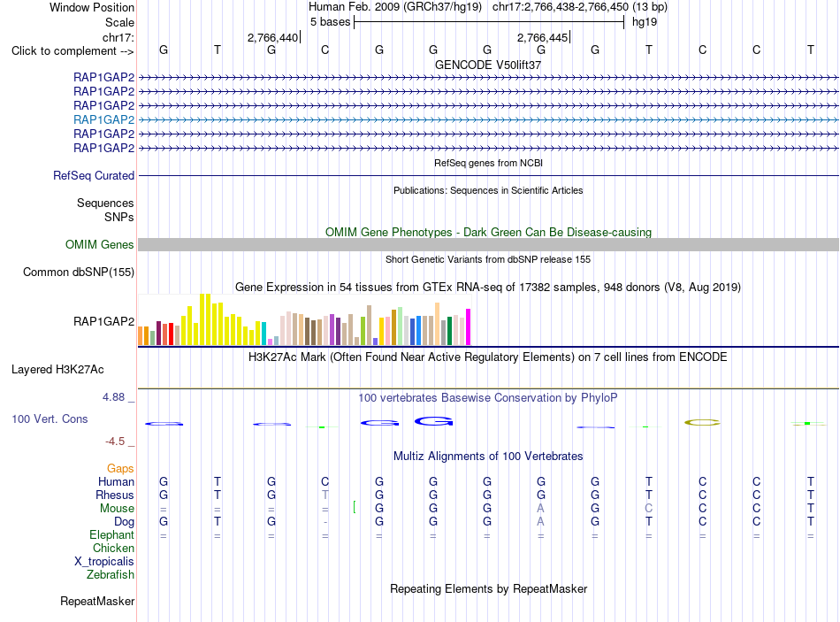Click the hg19 label beside scale bar

point(645,22)
